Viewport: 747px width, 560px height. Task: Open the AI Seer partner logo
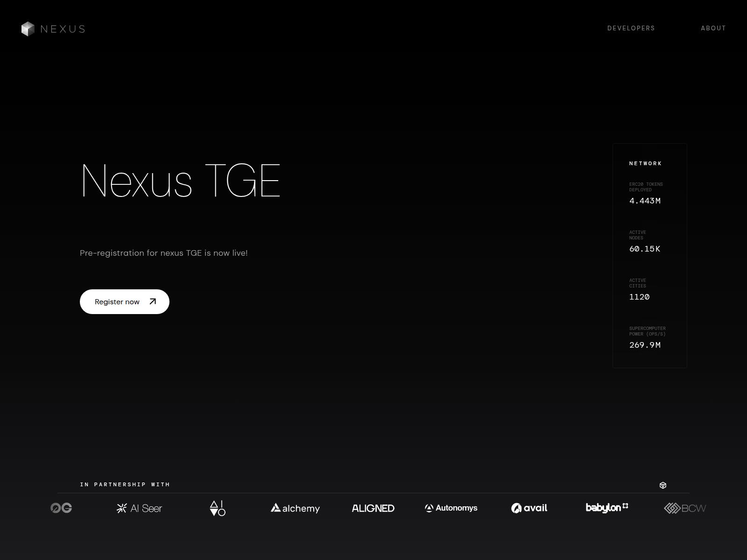(139, 508)
